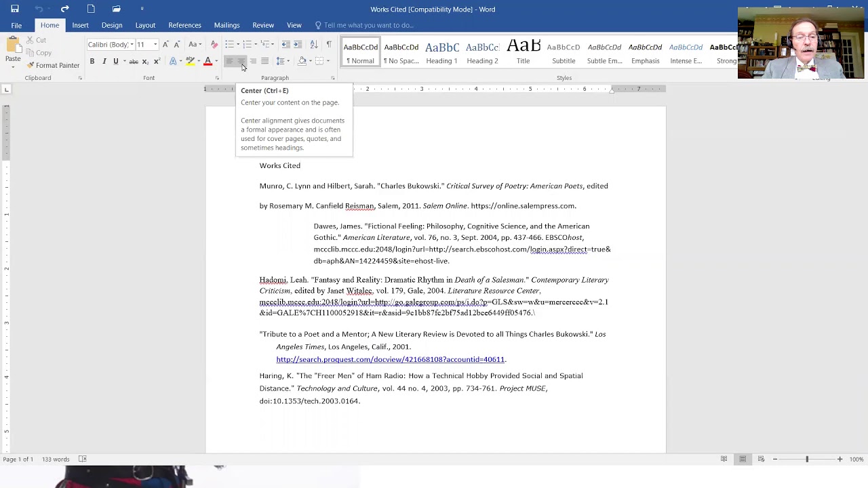The width and height of the screenshot is (868, 488).
Task: Open the File menu
Action: tap(16, 25)
